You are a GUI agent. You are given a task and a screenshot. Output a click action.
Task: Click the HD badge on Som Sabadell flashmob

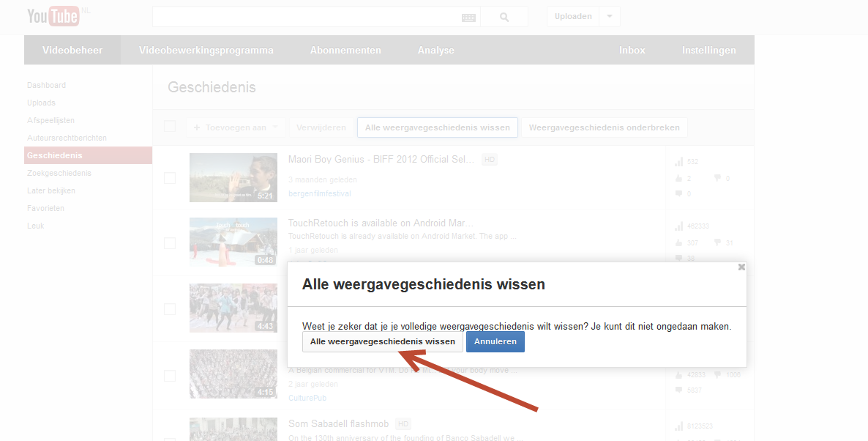(x=403, y=424)
